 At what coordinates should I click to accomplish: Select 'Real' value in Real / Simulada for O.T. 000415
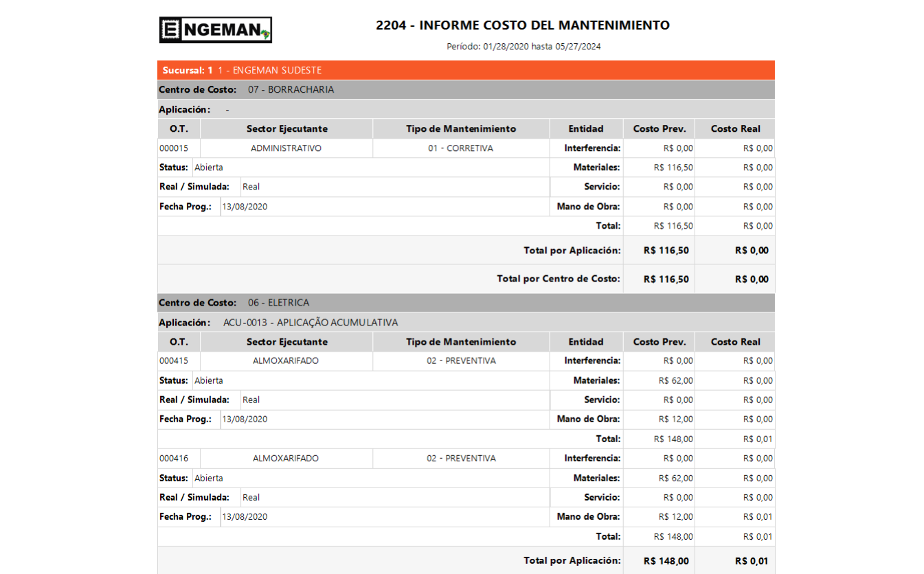[x=251, y=400]
